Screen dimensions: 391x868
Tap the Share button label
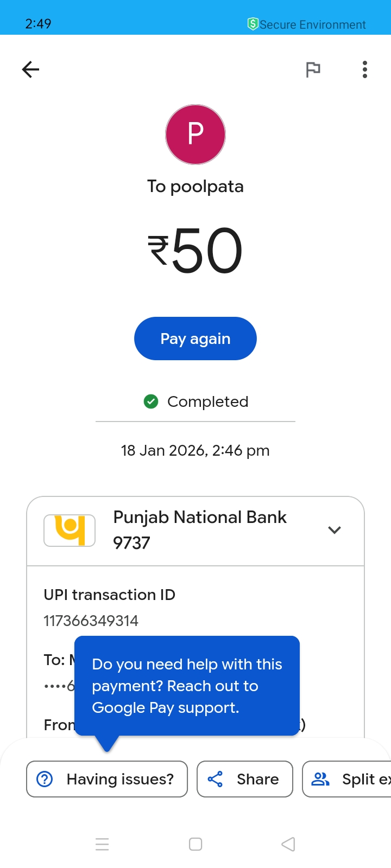[x=257, y=779]
